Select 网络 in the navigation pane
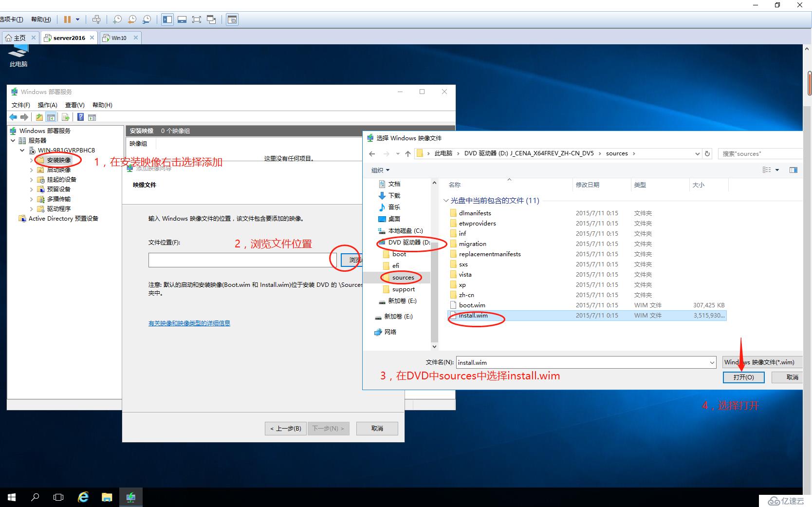Screen dimensions: 812x507 tap(390, 332)
